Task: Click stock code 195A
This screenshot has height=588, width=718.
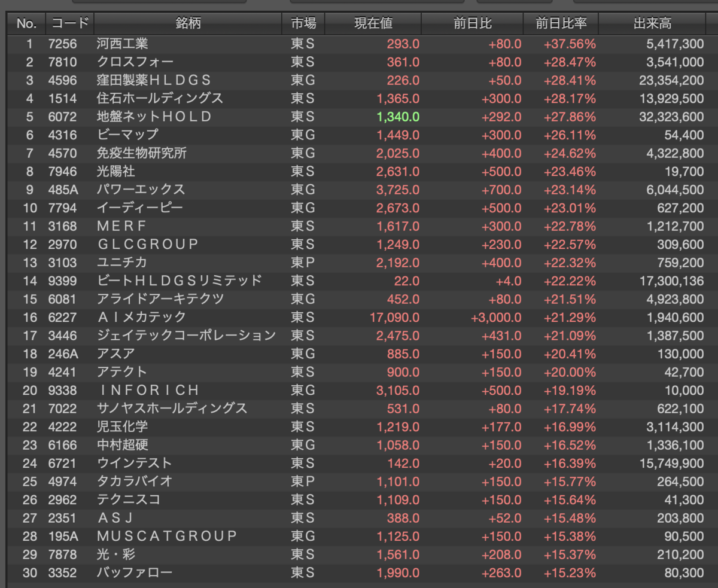Action: point(62,536)
